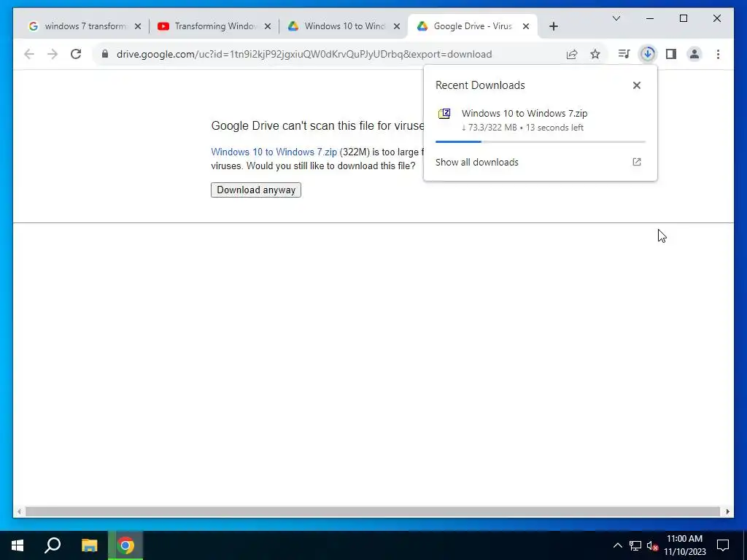
Task: Click the Download anyway button
Action: click(x=256, y=190)
